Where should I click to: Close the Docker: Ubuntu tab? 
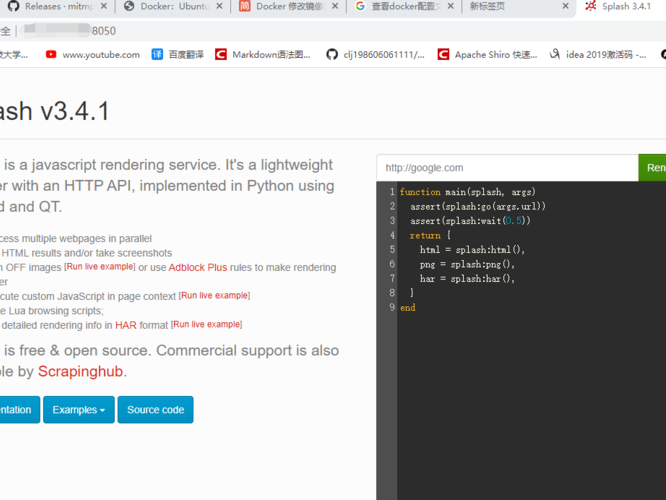coord(219,6)
